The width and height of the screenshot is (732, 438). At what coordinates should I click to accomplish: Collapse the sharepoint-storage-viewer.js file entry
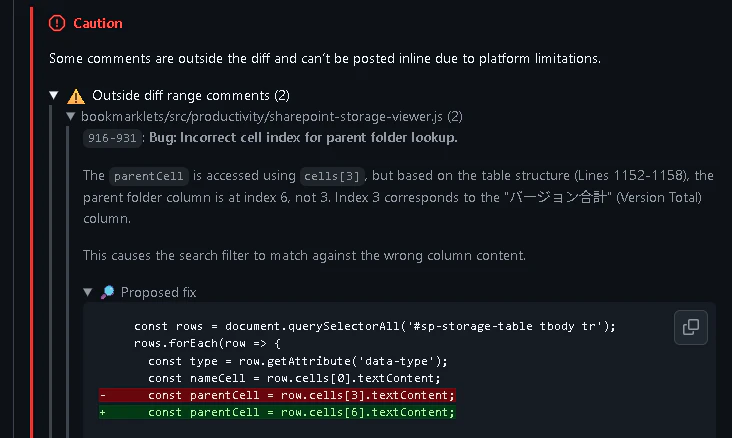point(70,117)
